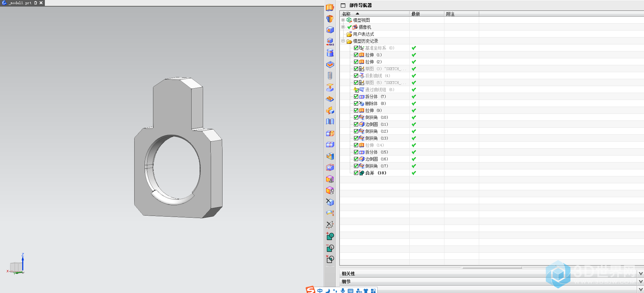Image resolution: width=644 pixels, height=293 pixels.
Task: Expand the 相关性 panel arrow
Action: tap(641, 274)
